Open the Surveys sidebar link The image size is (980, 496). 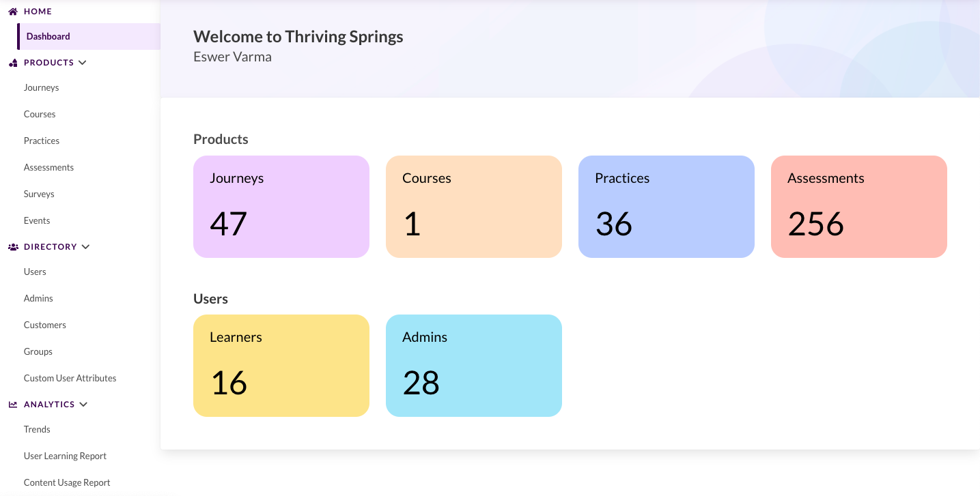coord(39,194)
